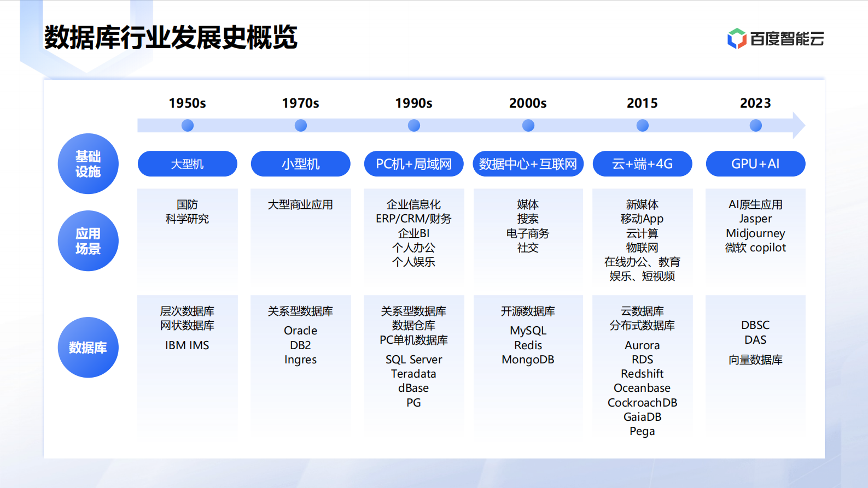
Task: Click the slide title 数据库行业发展史概览
Action: click(x=171, y=37)
